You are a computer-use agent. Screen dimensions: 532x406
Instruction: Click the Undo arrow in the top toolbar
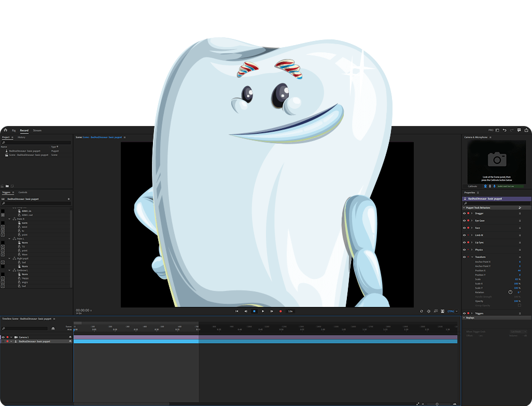(505, 130)
